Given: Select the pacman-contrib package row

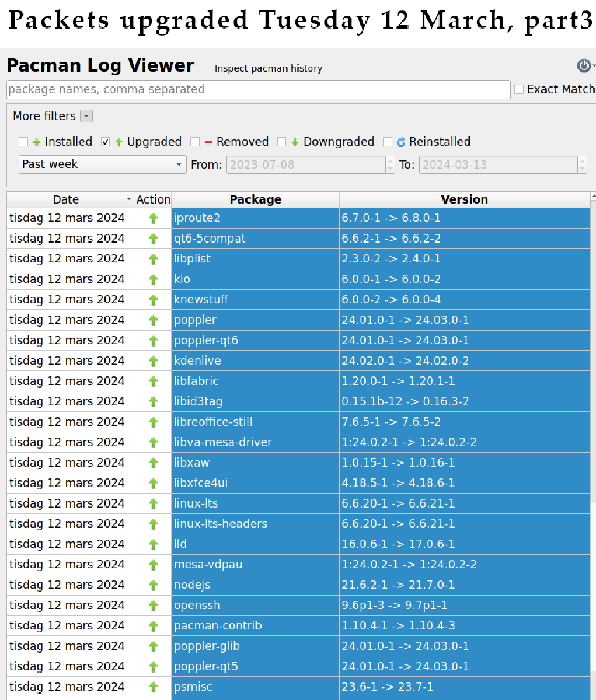Looking at the screenshot, I should (255, 626).
